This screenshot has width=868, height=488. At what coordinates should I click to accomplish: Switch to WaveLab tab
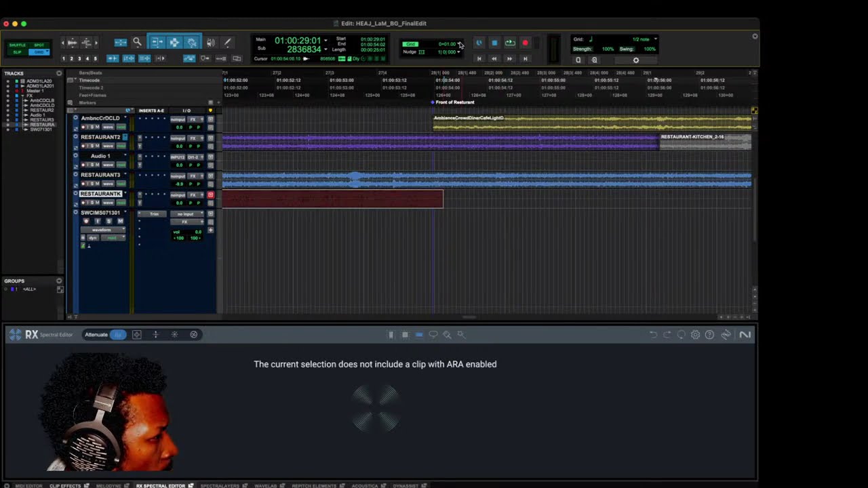click(x=266, y=485)
